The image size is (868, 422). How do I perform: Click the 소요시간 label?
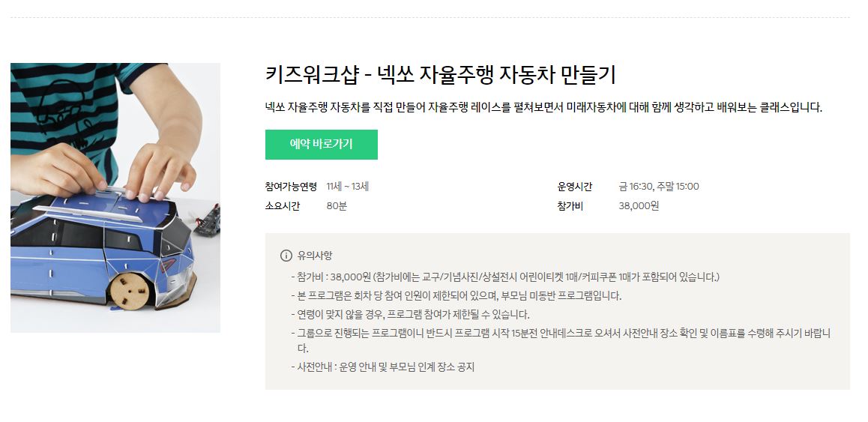(283, 206)
